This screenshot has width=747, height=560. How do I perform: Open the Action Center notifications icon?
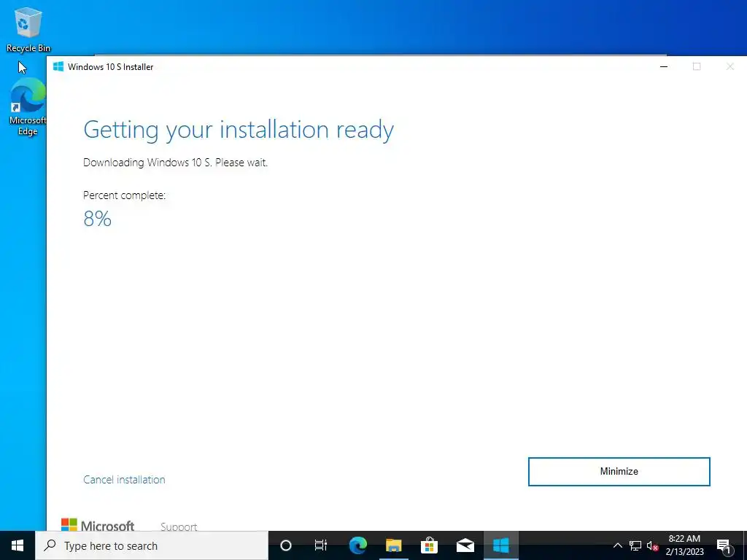coord(724,545)
